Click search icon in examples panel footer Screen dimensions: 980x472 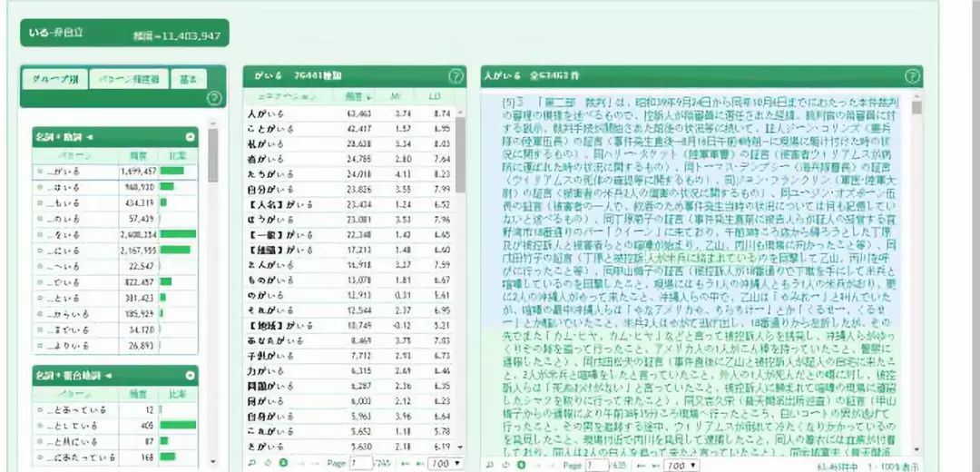(489, 465)
